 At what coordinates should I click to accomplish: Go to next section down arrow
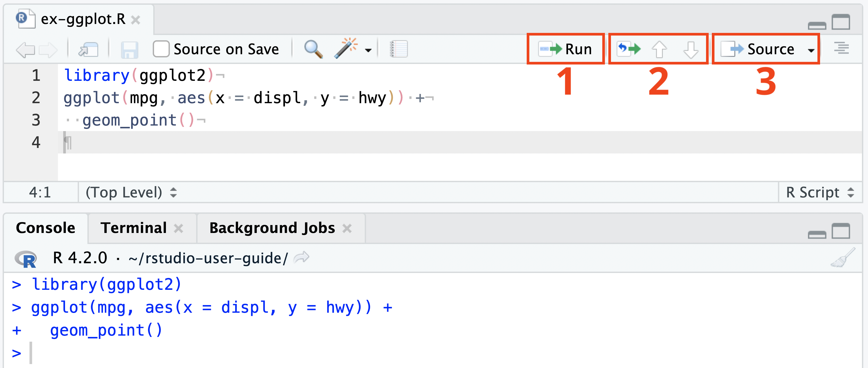691,50
